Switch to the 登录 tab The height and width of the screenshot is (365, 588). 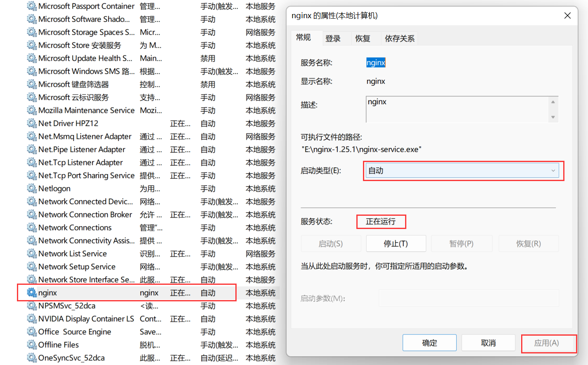coord(333,38)
